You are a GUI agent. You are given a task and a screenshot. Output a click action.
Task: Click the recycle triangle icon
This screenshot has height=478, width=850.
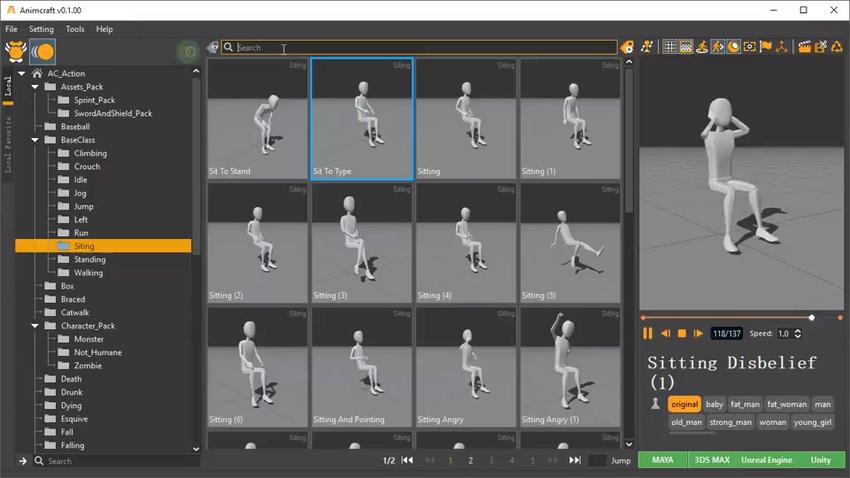point(836,47)
